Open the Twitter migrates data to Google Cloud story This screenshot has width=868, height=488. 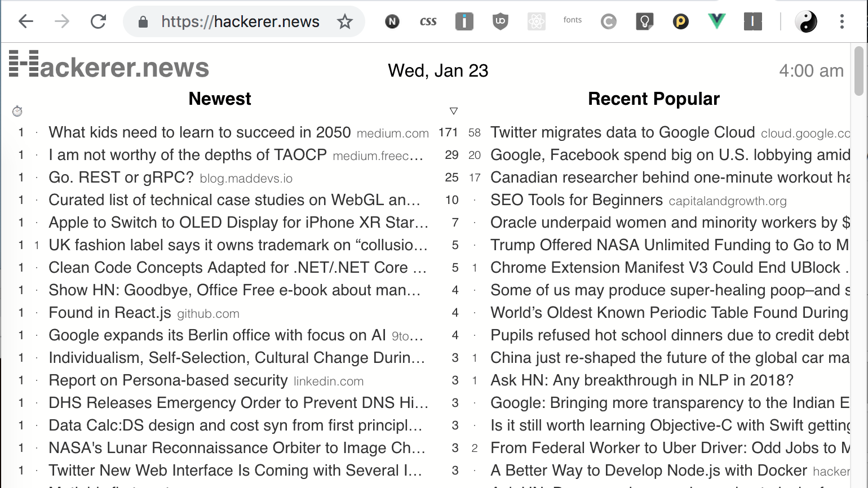coord(622,132)
